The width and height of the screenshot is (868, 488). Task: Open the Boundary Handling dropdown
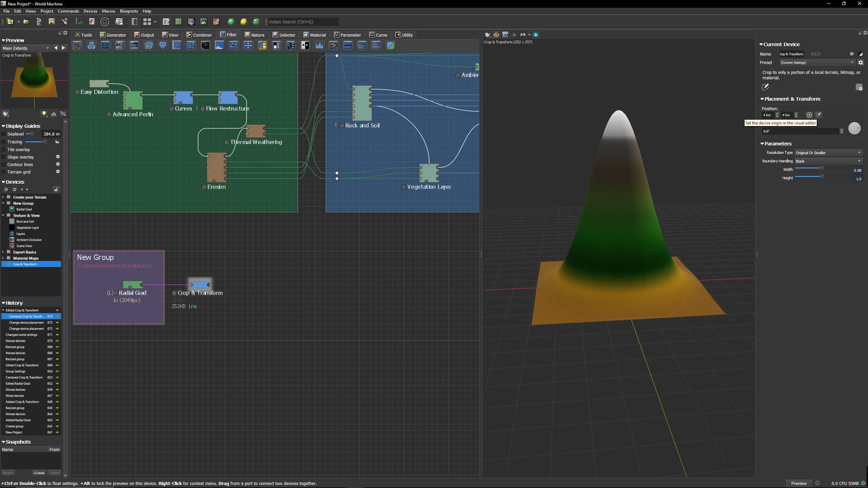(828, 161)
